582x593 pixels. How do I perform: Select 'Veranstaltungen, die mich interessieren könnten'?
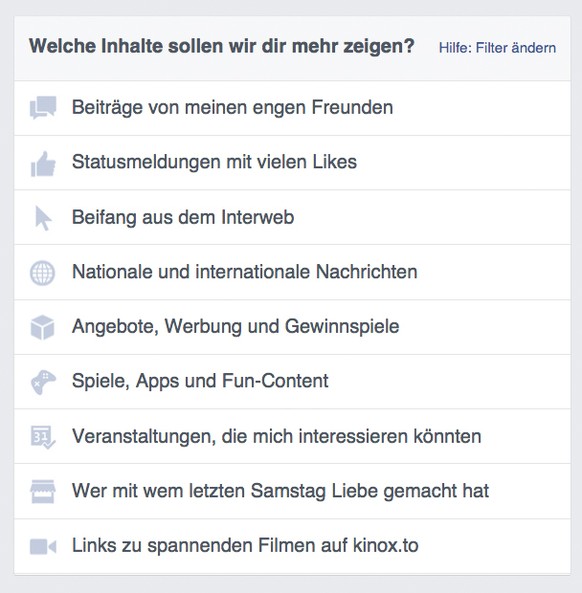(292, 436)
